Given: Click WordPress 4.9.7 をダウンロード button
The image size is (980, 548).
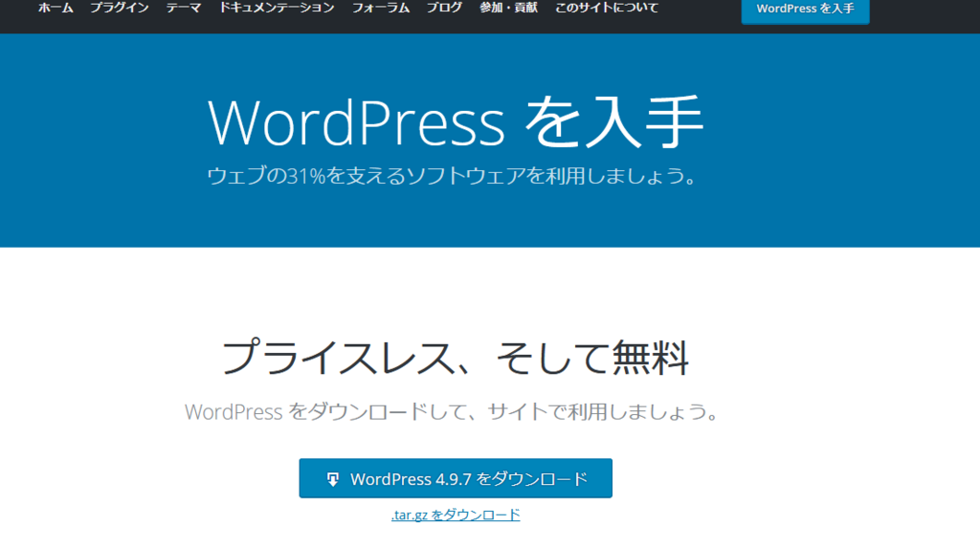Looking at the screenshot, I should coord(456,478).
